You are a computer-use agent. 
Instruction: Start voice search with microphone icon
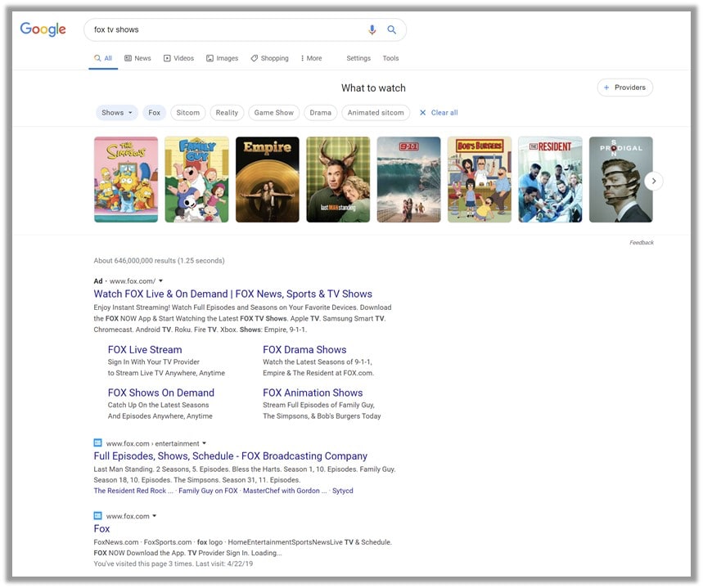[372, 29]
